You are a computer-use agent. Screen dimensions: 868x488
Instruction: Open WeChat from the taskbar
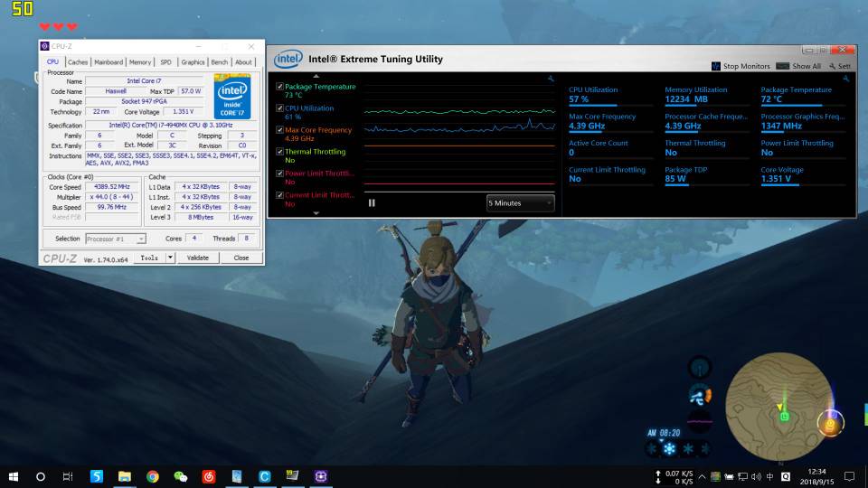pos(181,476)
